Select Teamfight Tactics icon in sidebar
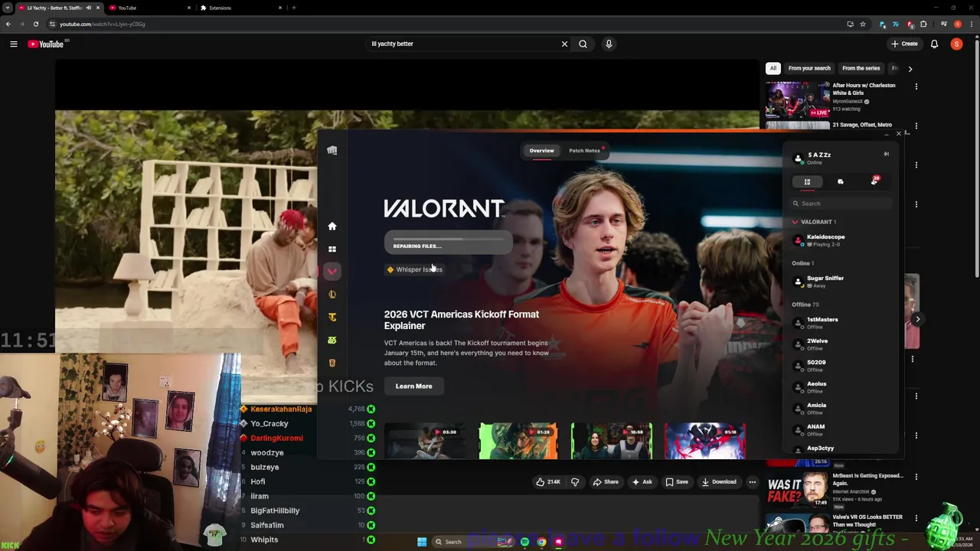This screenshot has width=980, height=551. (x=332, y=317)
